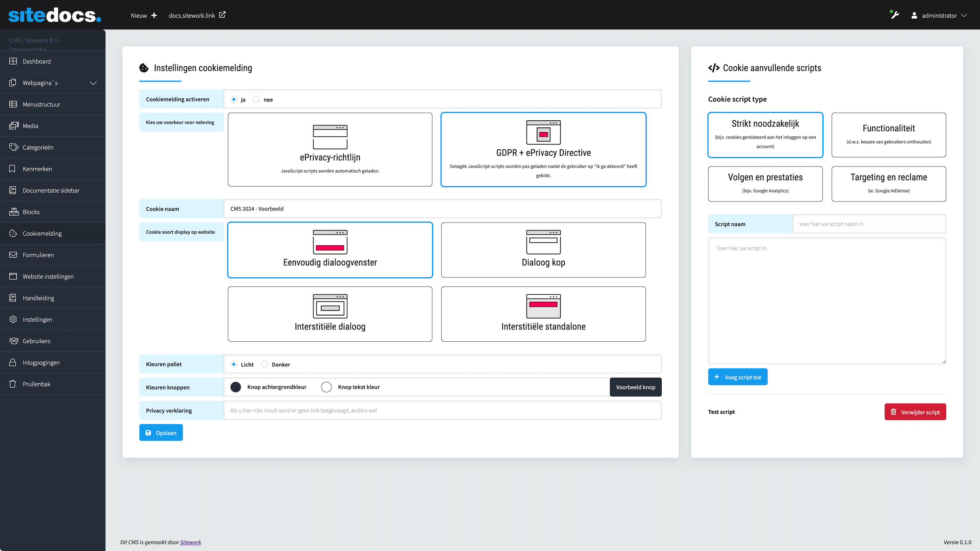This screenshot has width=980, height=551.
Task: Click the Gebruikers people icon
Action: click(14, 341)
